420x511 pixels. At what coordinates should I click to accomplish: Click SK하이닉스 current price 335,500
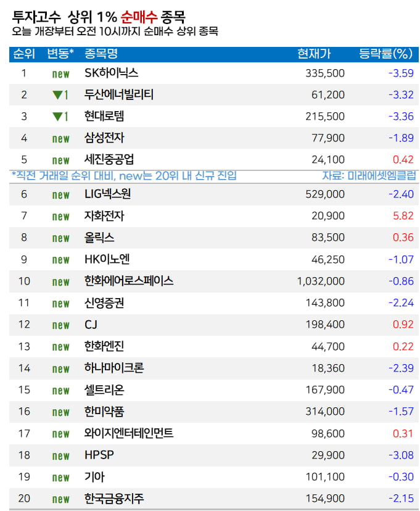[x=325, y=73]
